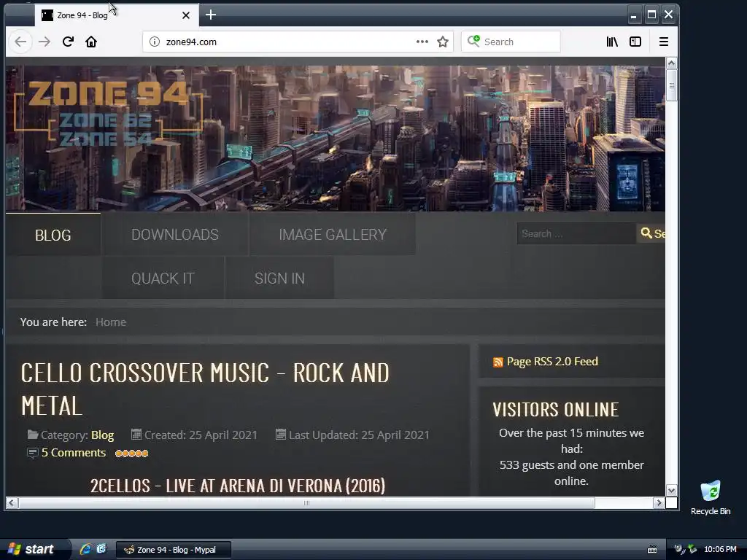
Task: Go back using the browser back arrow
Action: 20,42
